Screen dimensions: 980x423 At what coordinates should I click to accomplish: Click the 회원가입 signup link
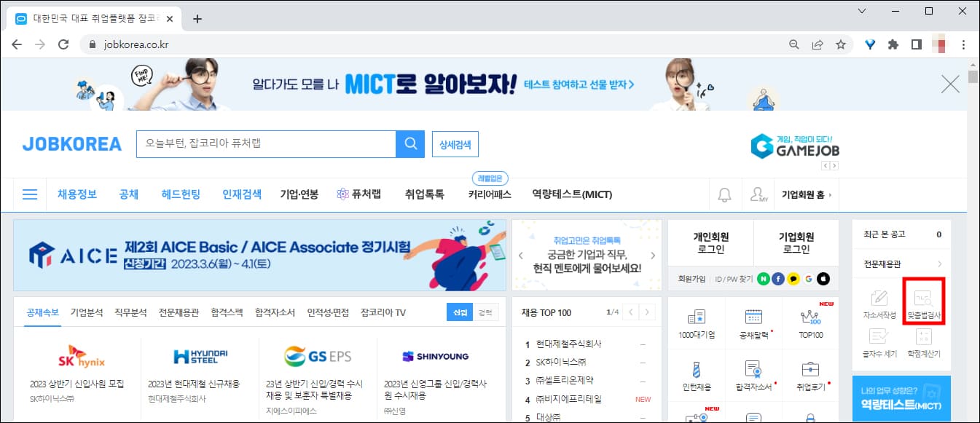point(691,279)
